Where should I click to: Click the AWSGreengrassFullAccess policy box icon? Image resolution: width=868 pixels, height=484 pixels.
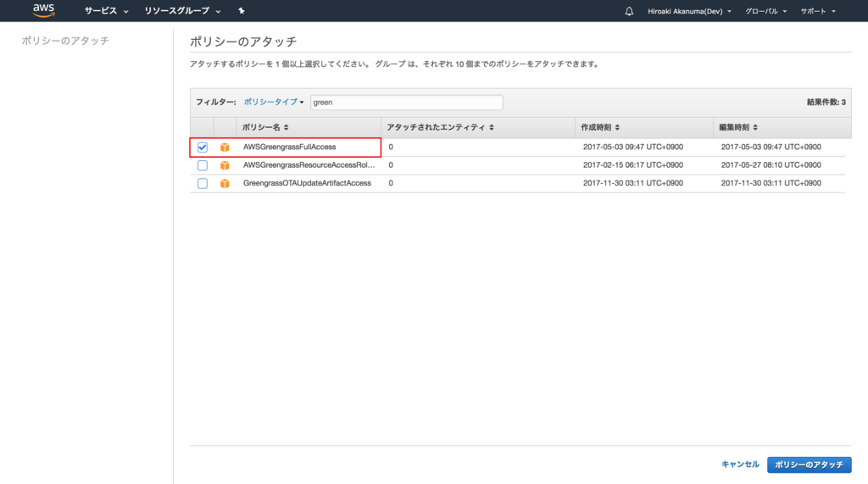[x=225, y=147]
